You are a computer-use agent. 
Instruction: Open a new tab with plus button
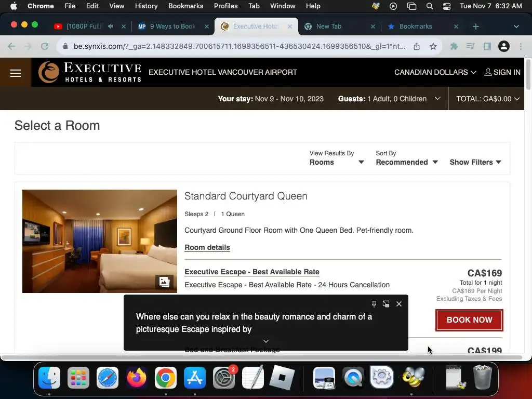coord(476,26)
